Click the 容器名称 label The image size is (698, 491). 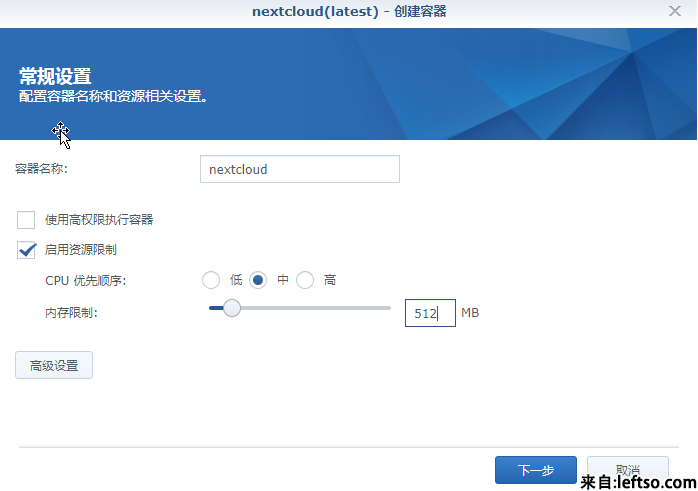pyautogui.click(x=41, y=169)
